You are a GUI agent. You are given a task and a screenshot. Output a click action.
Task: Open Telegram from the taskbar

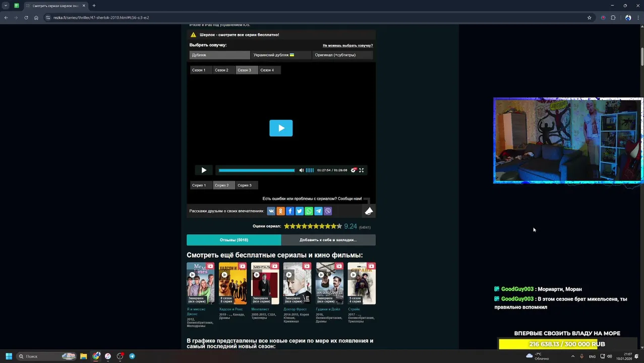point(132,356)
